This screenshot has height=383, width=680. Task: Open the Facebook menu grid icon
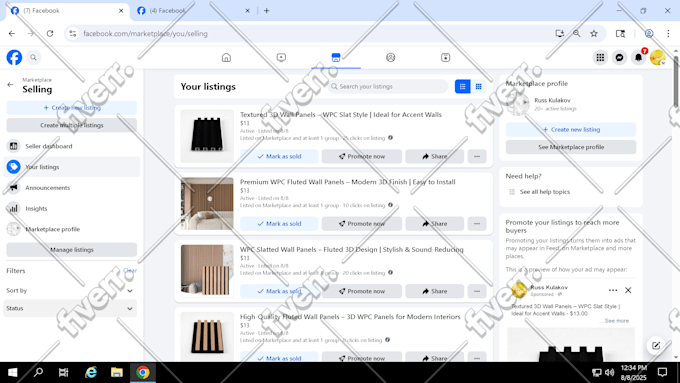[x=600, y=57]
